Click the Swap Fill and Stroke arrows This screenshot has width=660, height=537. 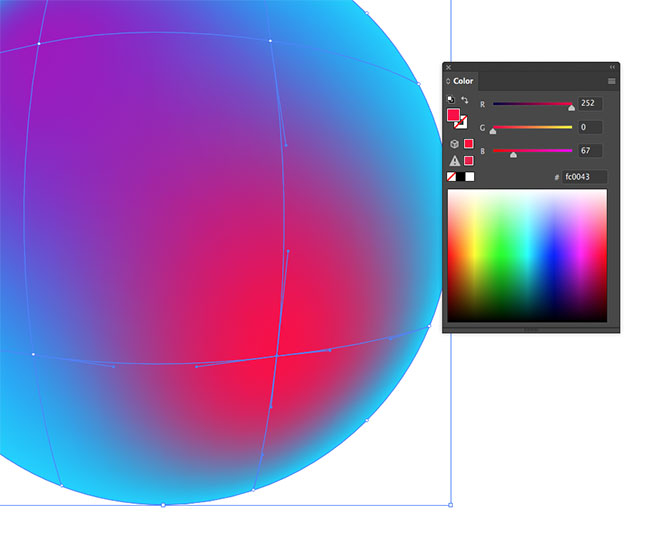pyautogui.click(x=465, y=100)
